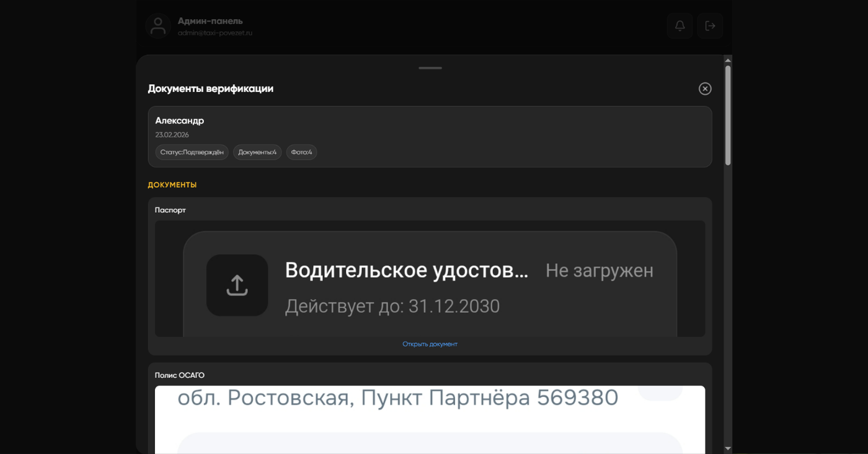This screenshot has height=454, width=868.
Task: Expand the modal via the top drag handle
Action: click(x=430, y=68)
